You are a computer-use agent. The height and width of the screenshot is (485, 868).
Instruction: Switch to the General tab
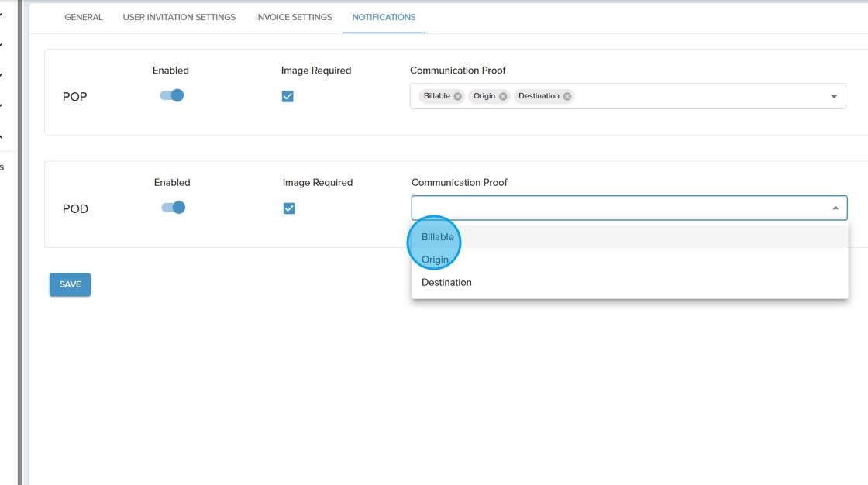click(x=84, y=17)
